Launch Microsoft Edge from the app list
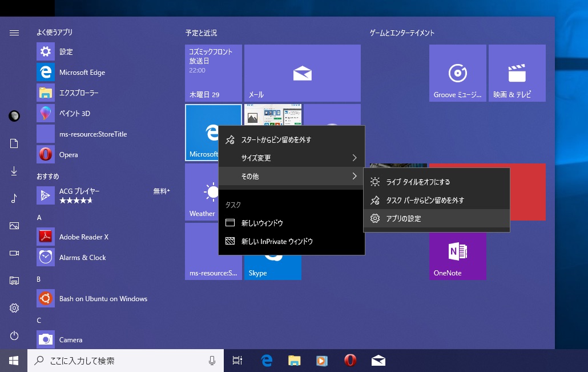588x372 pixels. [x=103, y=72]
